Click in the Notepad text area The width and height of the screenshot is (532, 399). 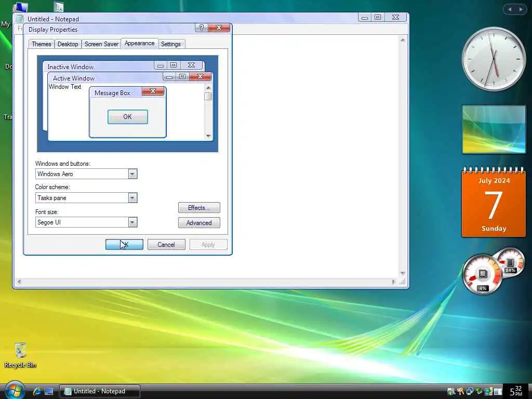tap(315, 156)
